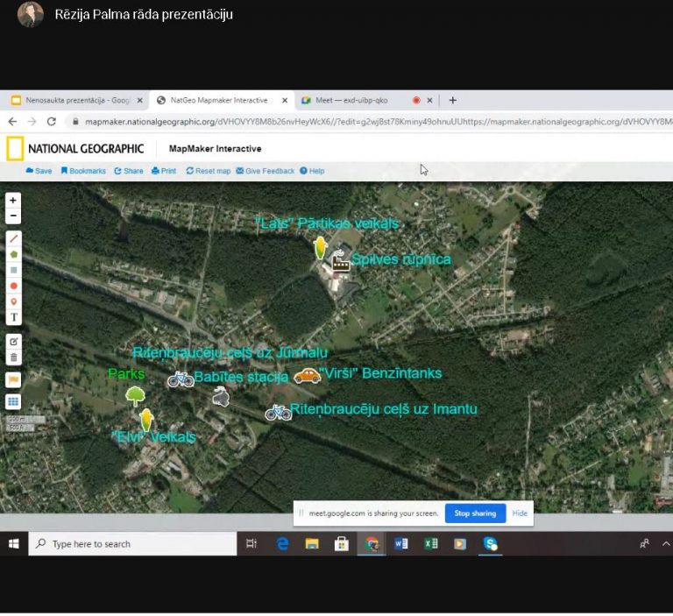Open Help
Screen dimensions: 673x616
pos(312,171)
